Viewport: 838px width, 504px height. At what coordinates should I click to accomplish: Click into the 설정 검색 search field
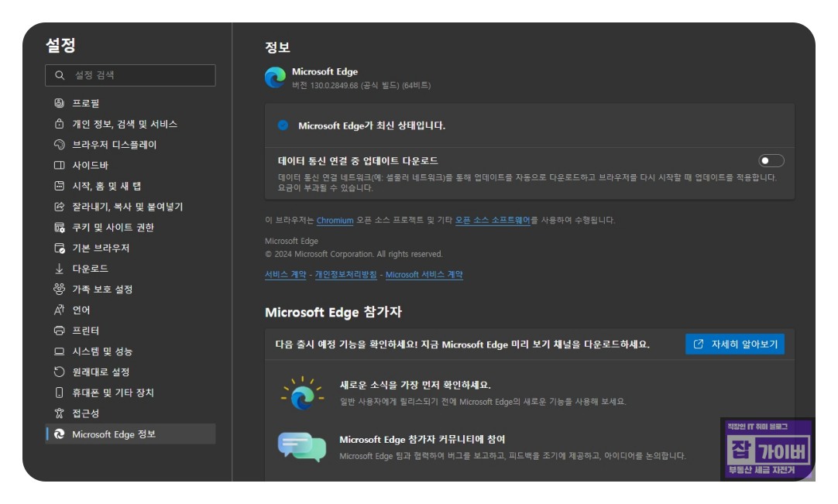coord(130,75)
